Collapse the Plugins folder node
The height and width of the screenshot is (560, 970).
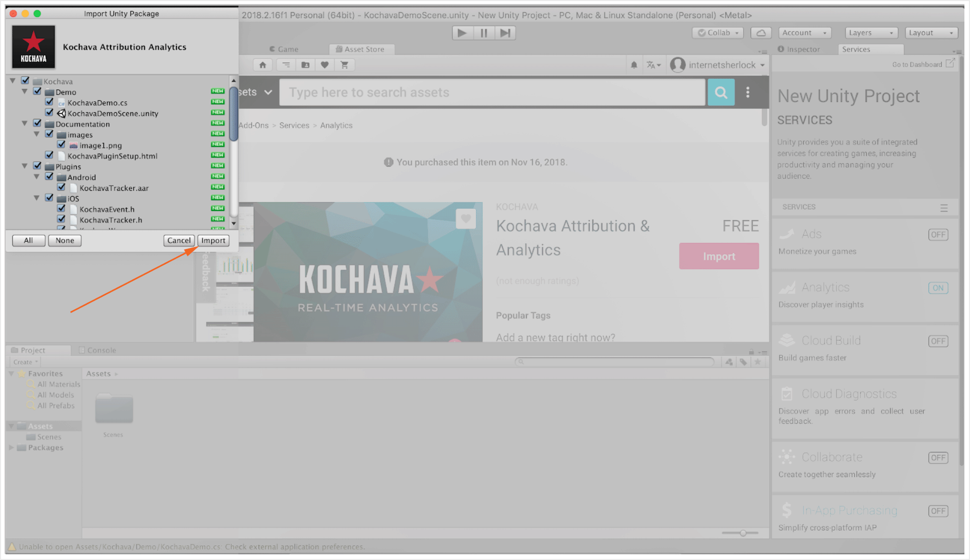25,166
